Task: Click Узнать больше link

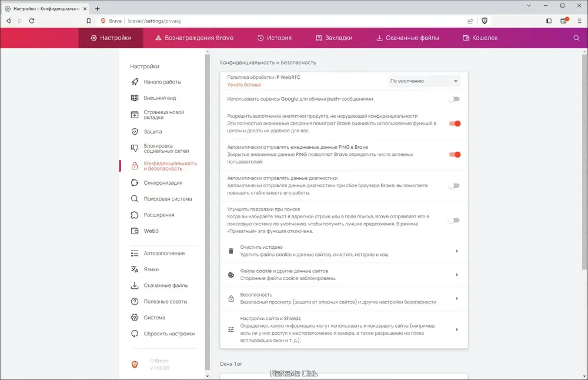Action: 244,85
